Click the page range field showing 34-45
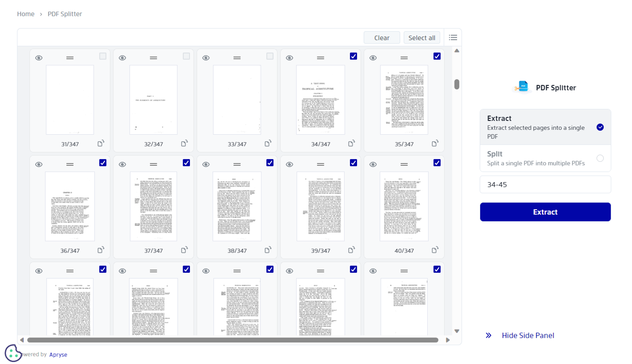632x364 pixels. [545, 184]
